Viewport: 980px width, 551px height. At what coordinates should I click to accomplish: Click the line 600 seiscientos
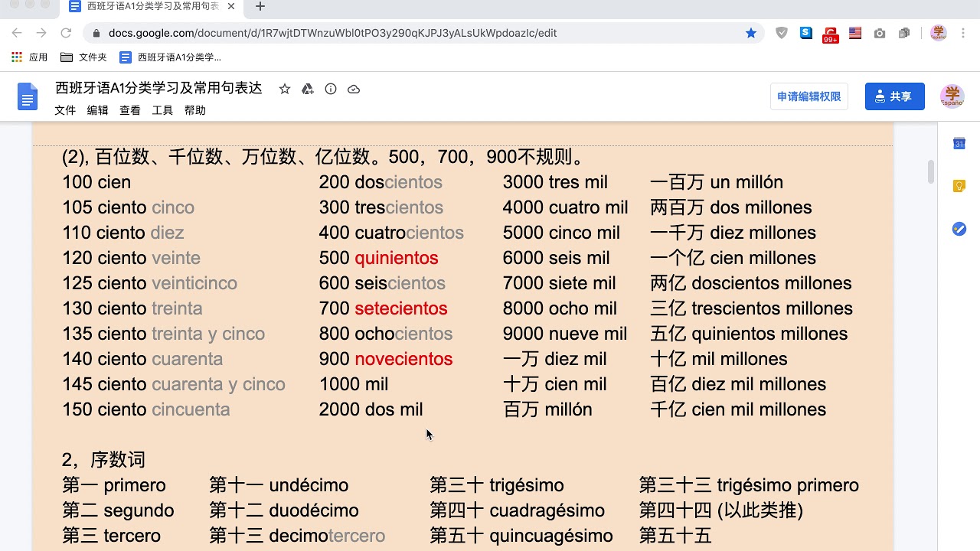tap(382, 283)
